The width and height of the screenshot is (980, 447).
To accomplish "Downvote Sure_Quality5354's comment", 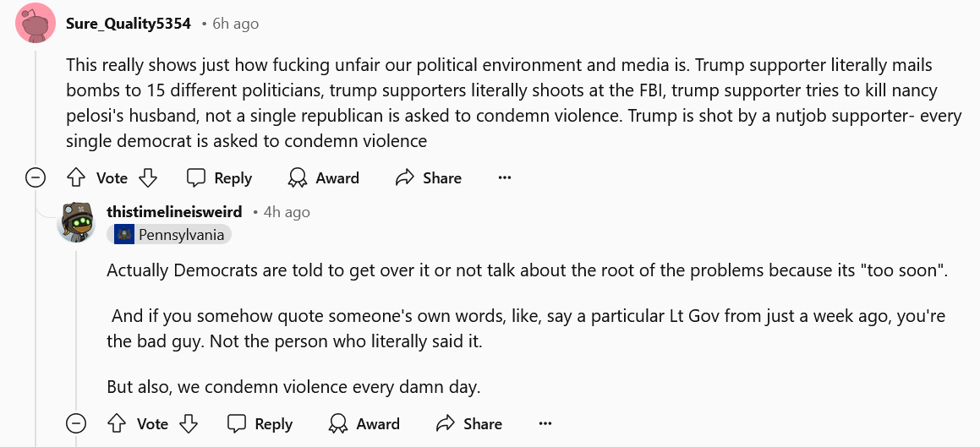I will click(x=148, y=177).
